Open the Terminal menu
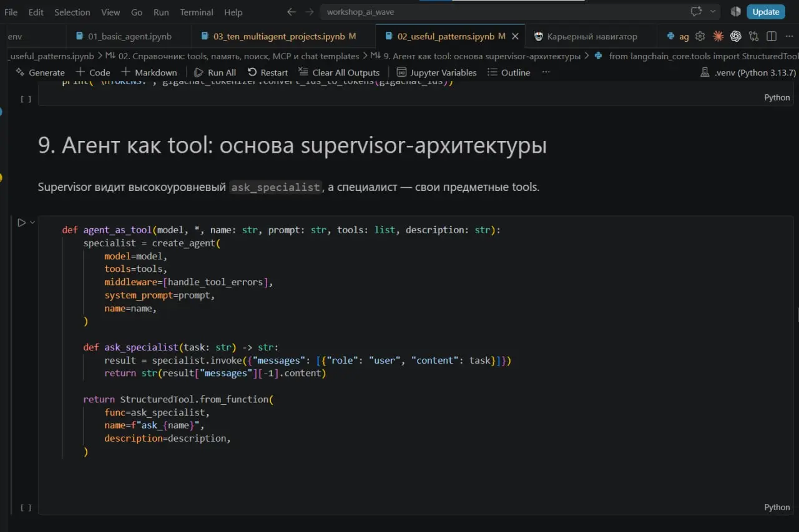Image resolution: width=799 pixels, height=532 pixels. (x=197, y=12)
